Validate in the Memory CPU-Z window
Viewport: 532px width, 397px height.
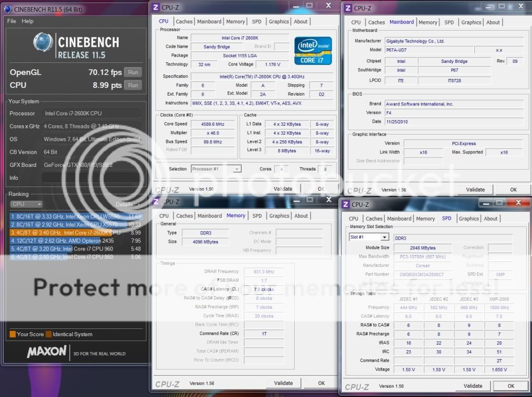(x=283, y=383)
